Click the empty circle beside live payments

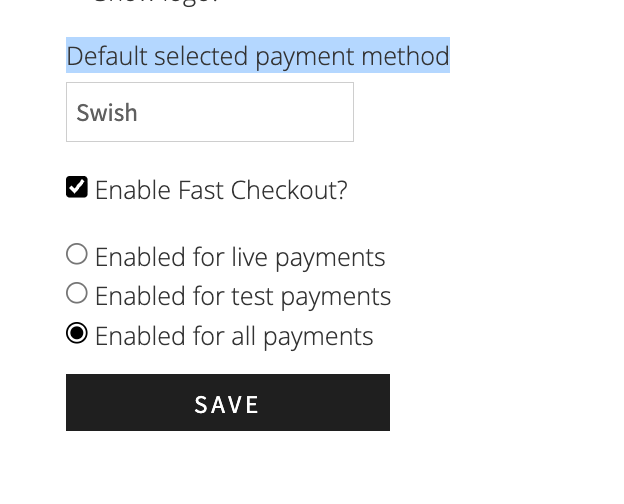77,254
